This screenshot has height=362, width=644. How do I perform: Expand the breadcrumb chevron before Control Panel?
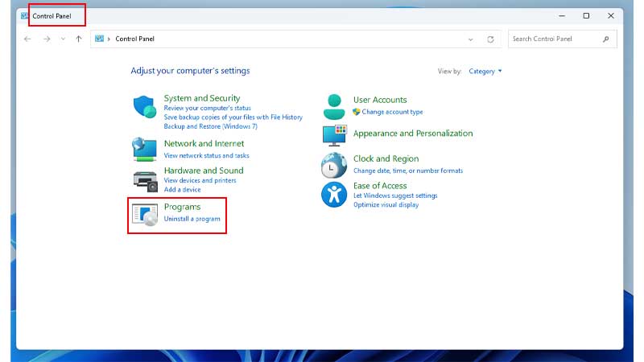(109, 39)
